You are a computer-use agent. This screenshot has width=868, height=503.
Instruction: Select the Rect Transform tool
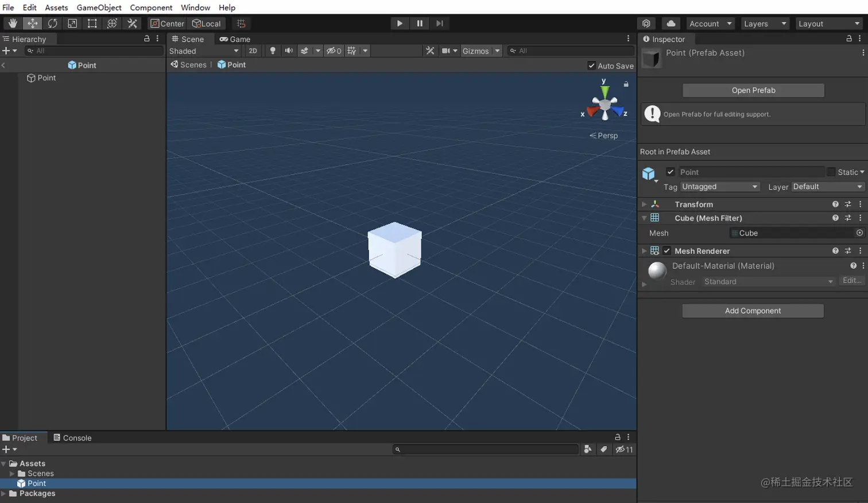click(x=92, y=24)
